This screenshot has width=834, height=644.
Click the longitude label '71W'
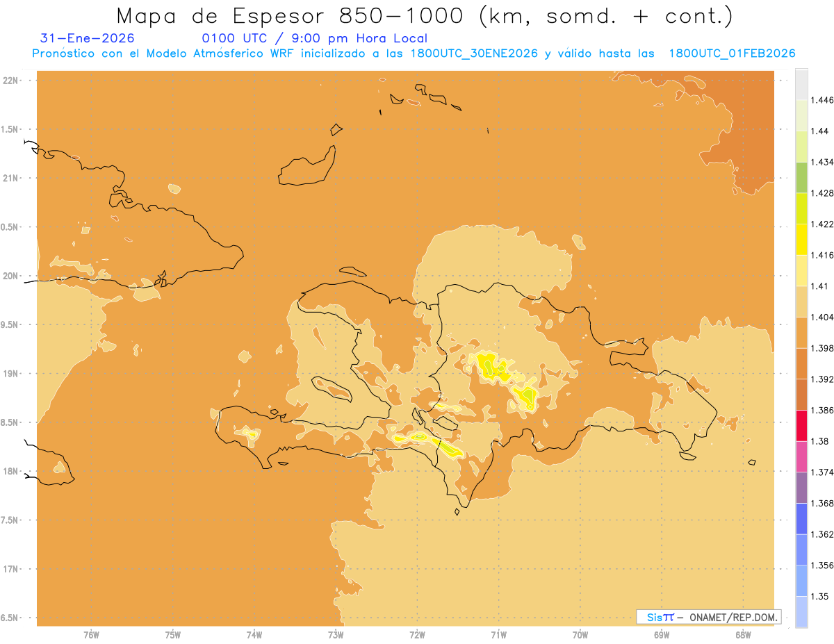(498, 634)
